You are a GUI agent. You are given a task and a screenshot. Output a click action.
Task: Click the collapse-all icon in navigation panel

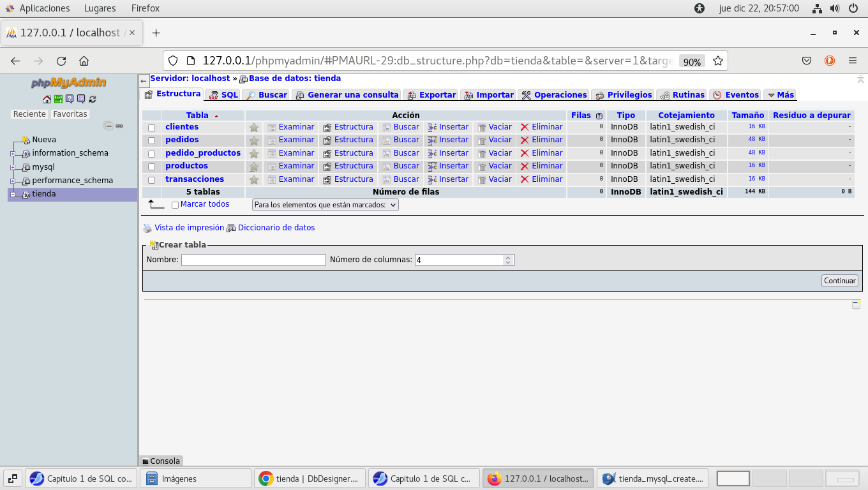point(108,126)
